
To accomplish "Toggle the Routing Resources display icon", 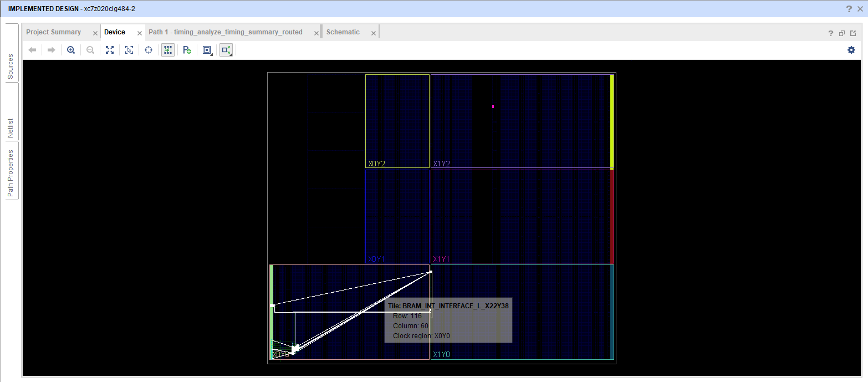I will point(168,50).
